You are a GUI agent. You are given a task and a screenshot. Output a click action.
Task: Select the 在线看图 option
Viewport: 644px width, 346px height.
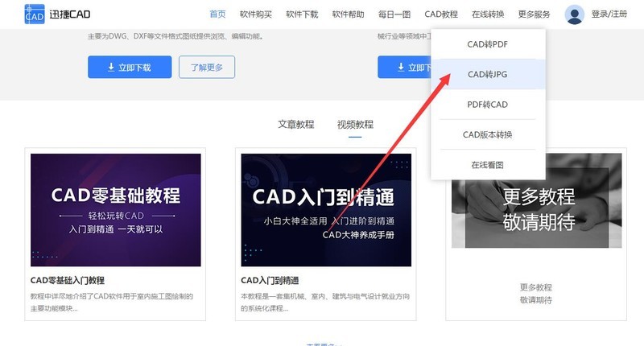[x=488, y=165]
